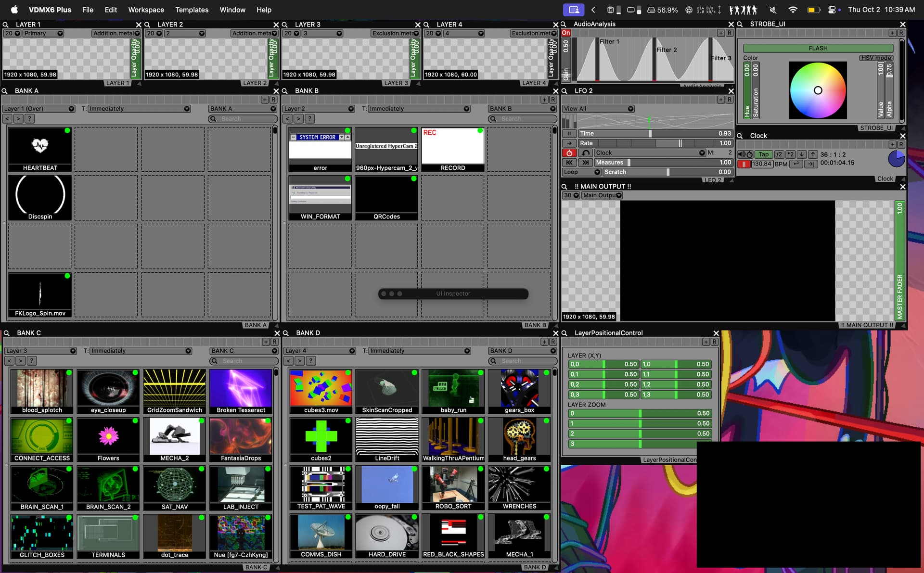The width and height of the screenshot is (924, 573).
Task: Click the search magnifier icon in BANK C header
Action: [x=7, y=333]
